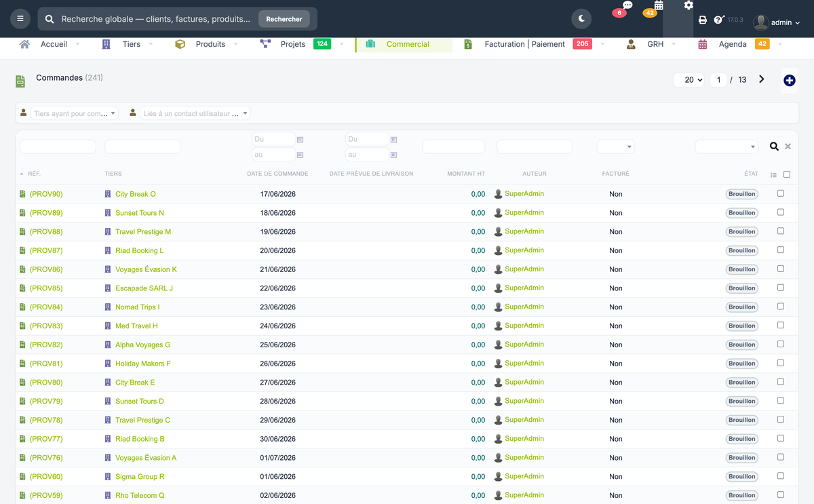
Task: Open column selector list icon
Action: coord(774,175)
